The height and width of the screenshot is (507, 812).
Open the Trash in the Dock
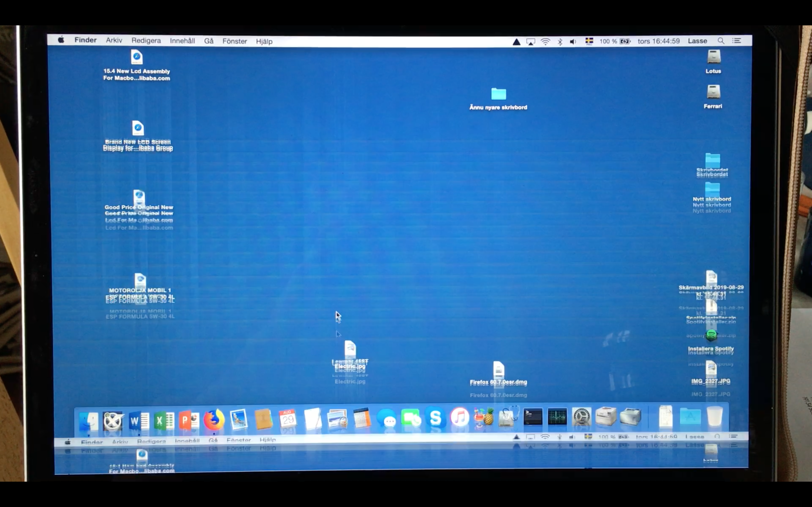point(714,416)
